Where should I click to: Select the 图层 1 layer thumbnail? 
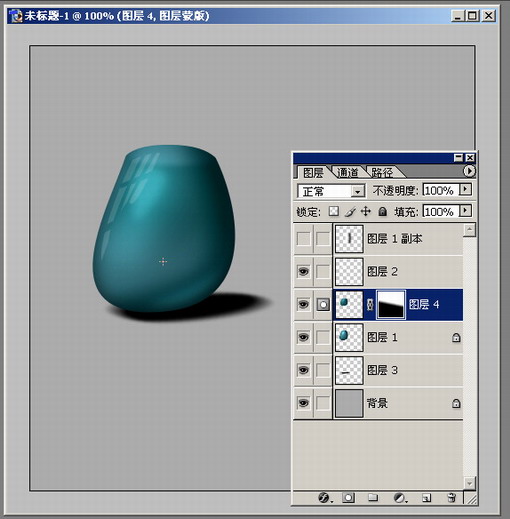[349, 337]
